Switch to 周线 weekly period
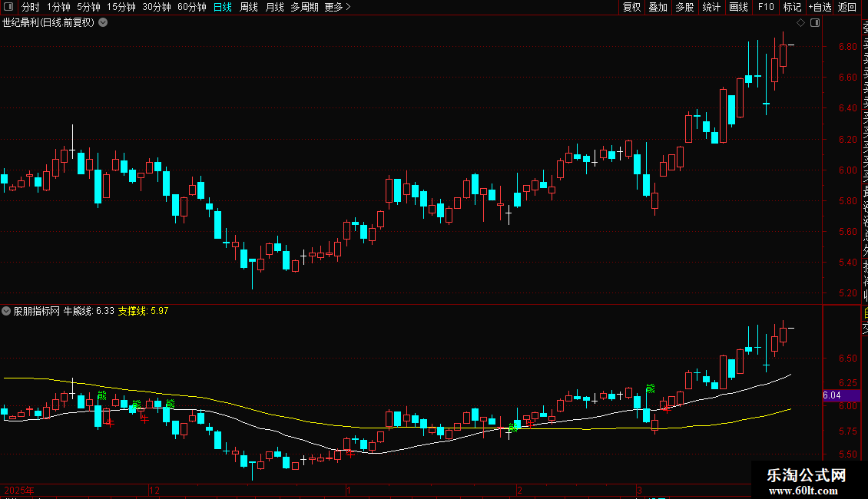 tap(249, 7)
